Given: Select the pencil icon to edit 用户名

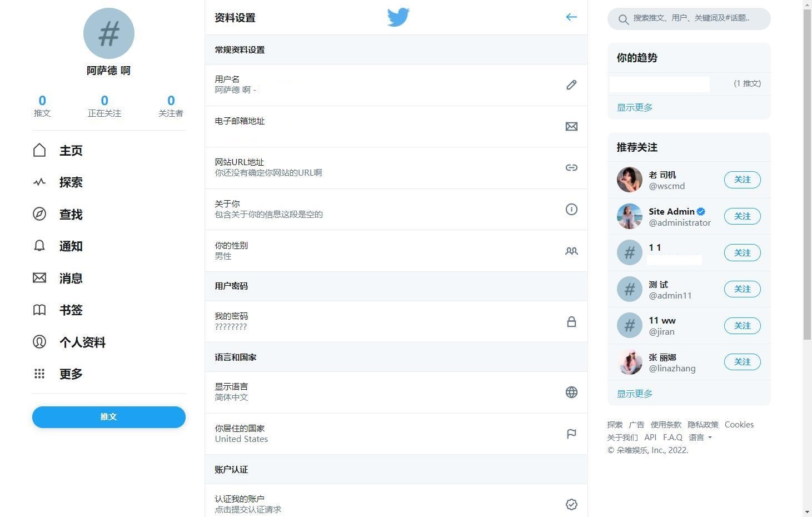Looking at the screenshot, I should [571, 84].
